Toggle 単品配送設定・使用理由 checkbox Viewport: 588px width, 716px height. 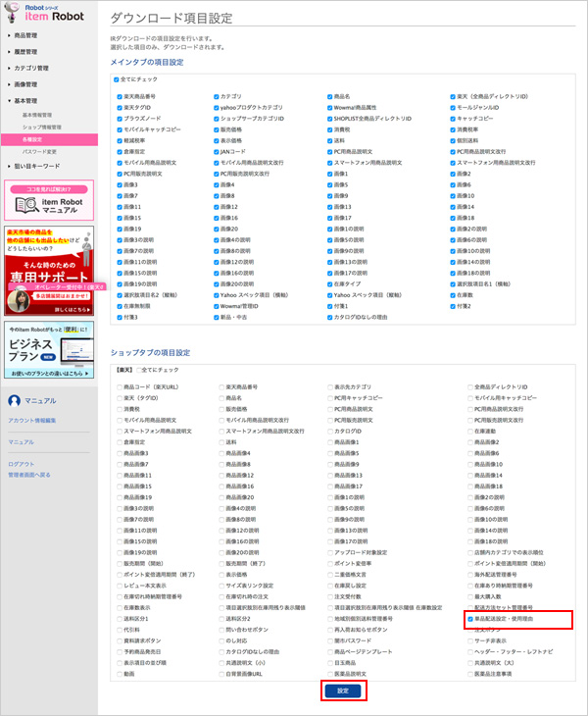tap(470, 620)
